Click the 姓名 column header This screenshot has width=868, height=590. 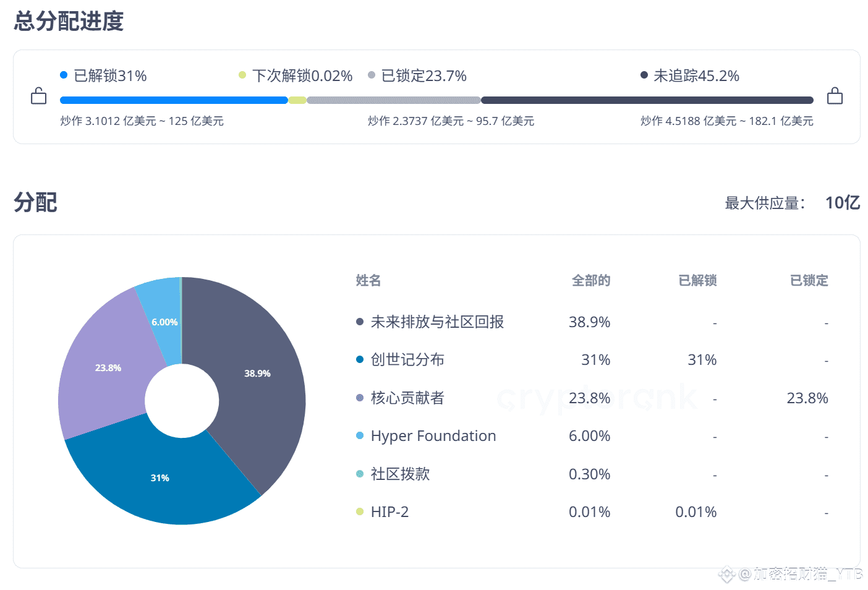[368, 281]
